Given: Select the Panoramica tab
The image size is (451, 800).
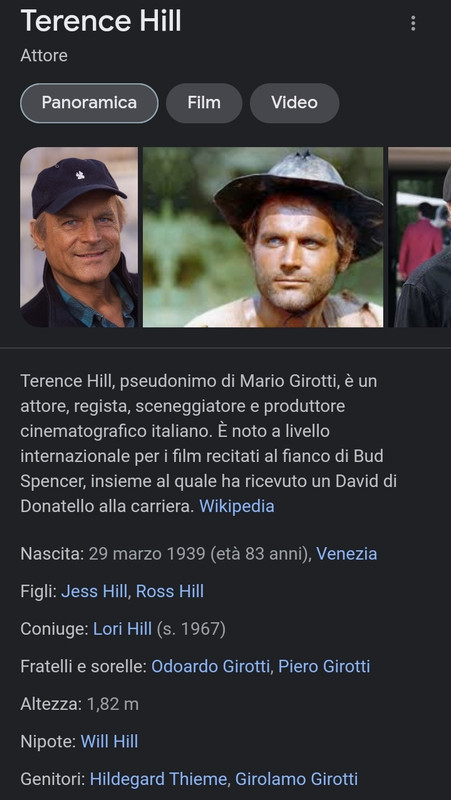Looking at the screenshot, I should tap(89, 103).
